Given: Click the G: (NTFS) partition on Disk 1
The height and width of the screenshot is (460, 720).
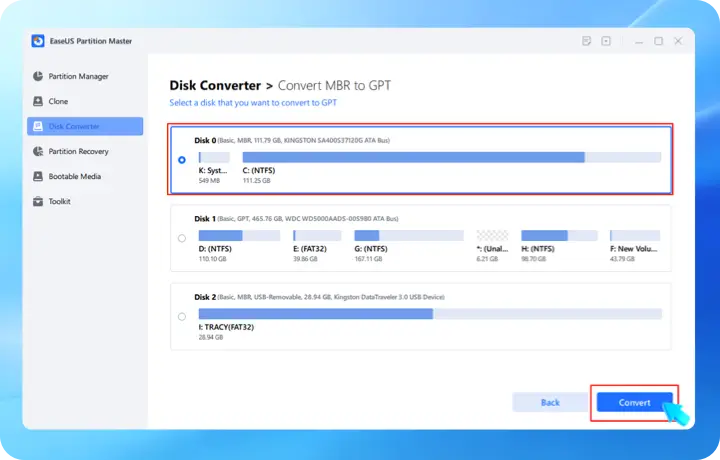Looking at the screenshot, I should (x=409, y=236).
